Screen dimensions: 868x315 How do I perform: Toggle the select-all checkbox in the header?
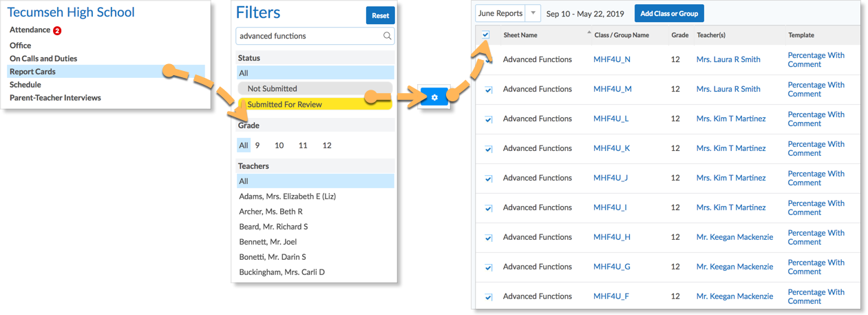point(486,35)
